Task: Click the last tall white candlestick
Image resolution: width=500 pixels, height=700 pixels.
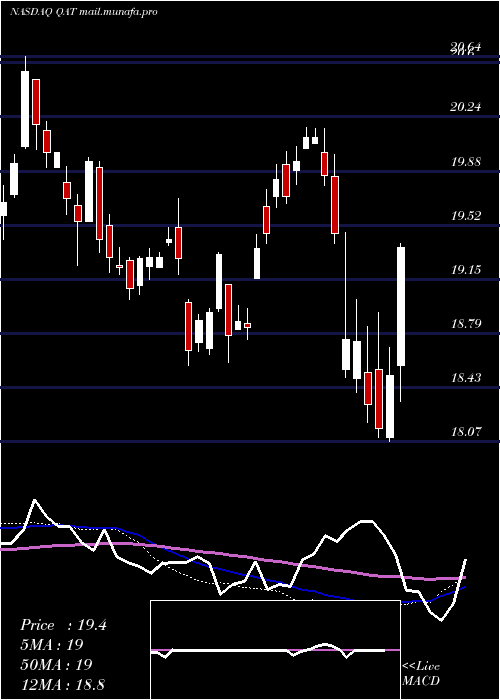Action: pos(401,306)
